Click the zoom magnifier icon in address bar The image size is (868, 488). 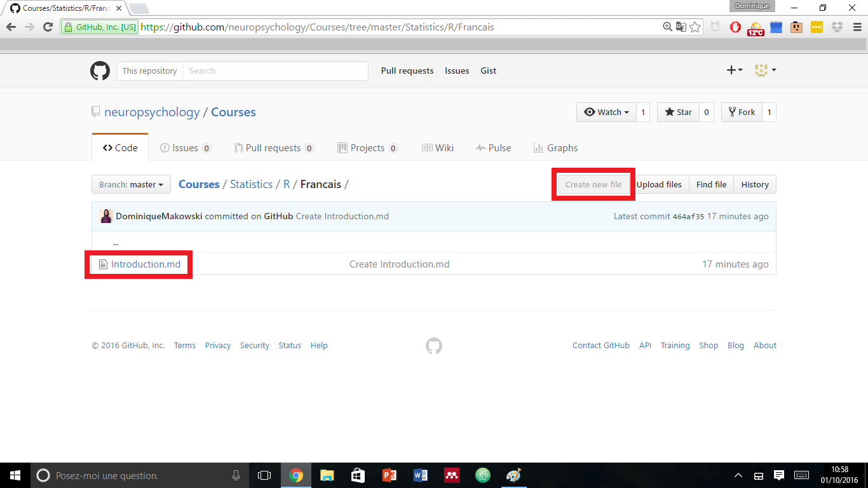[x=667, y=27]
